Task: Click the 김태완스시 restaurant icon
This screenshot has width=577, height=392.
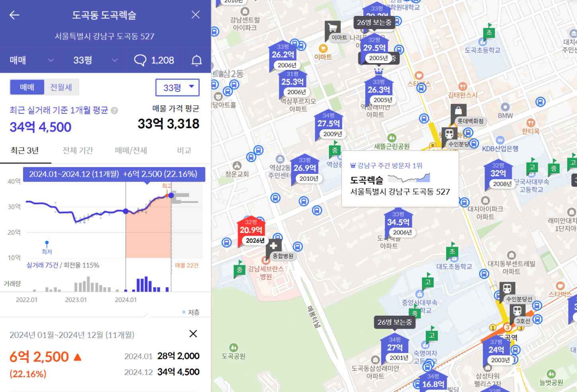Action: (462, 86)
